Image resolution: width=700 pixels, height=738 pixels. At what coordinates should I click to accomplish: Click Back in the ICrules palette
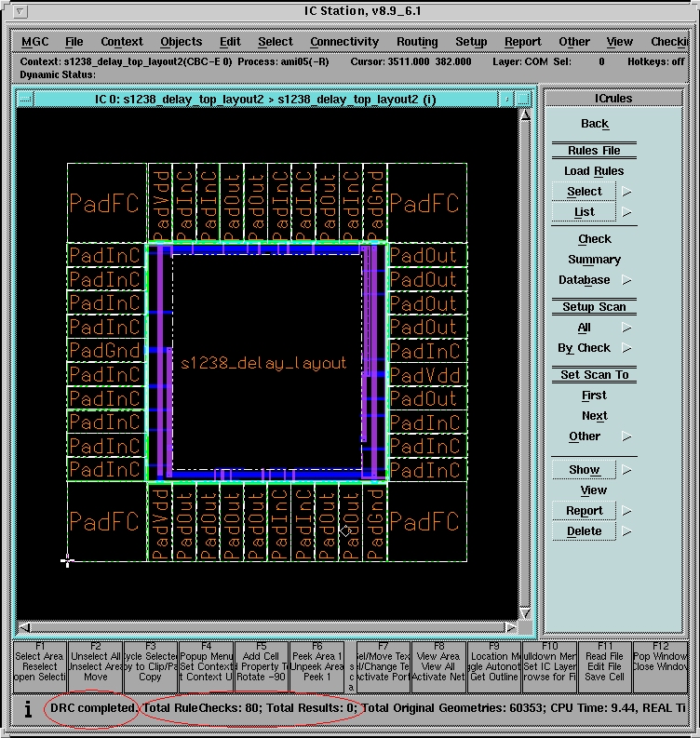coord(594,124)
